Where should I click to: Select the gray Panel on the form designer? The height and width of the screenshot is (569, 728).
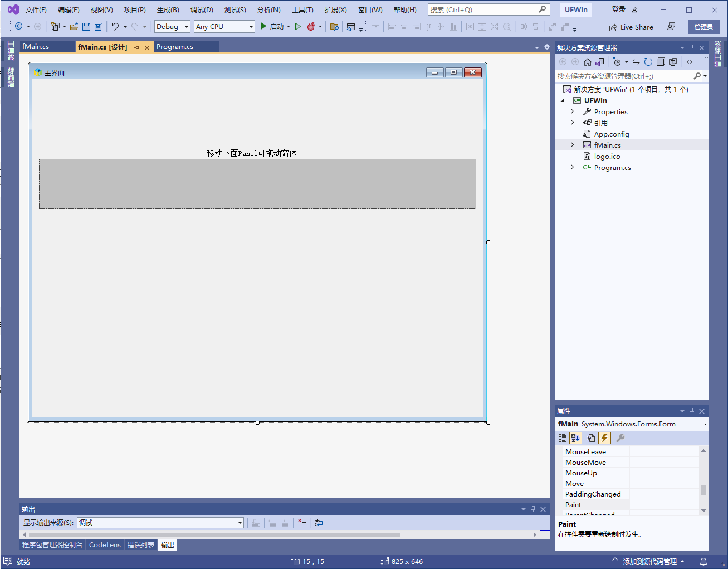(257, 184)
